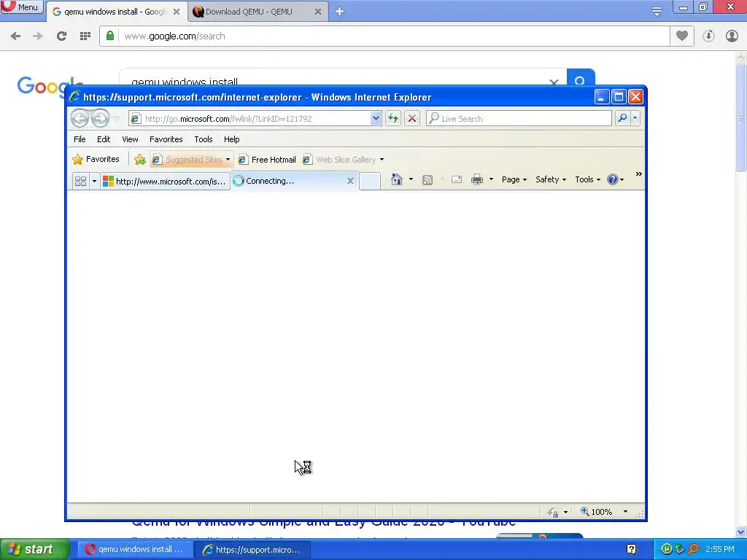Image resolution: width=747 pixels, height=560 pixels.
Task: Click the IE Help question icon
Action: (x=613, y=179)
